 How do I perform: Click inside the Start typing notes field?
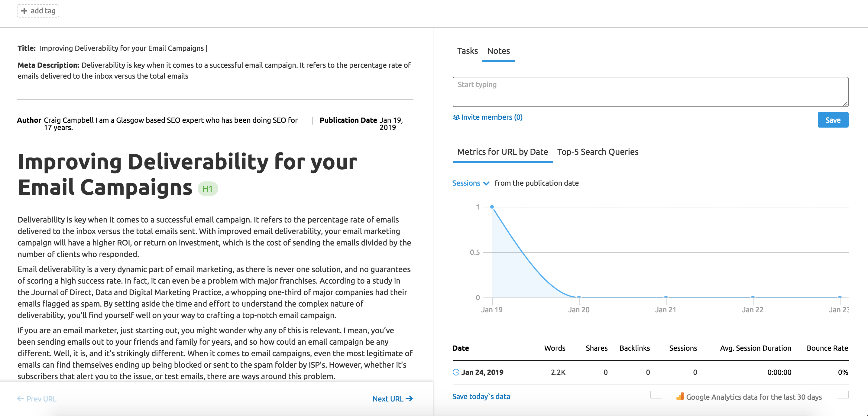pyautogui.click(x=650, y=92)
